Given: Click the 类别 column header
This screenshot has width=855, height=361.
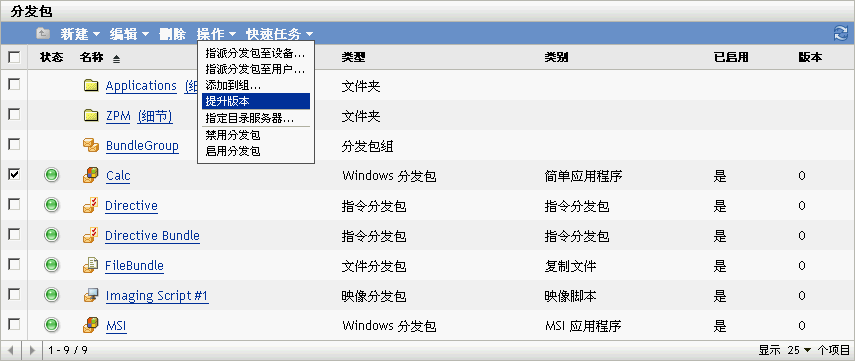Looking at the screenshot, I should click(556, 57).
